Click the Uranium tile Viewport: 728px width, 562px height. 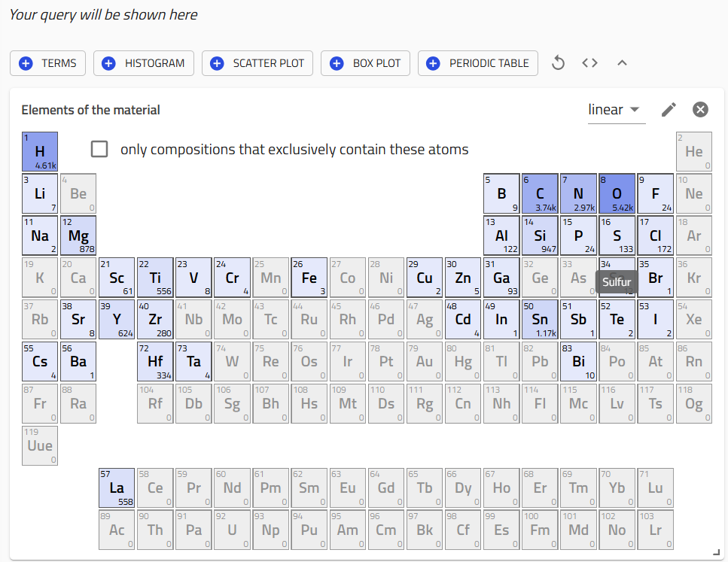[x=232, y=530]
